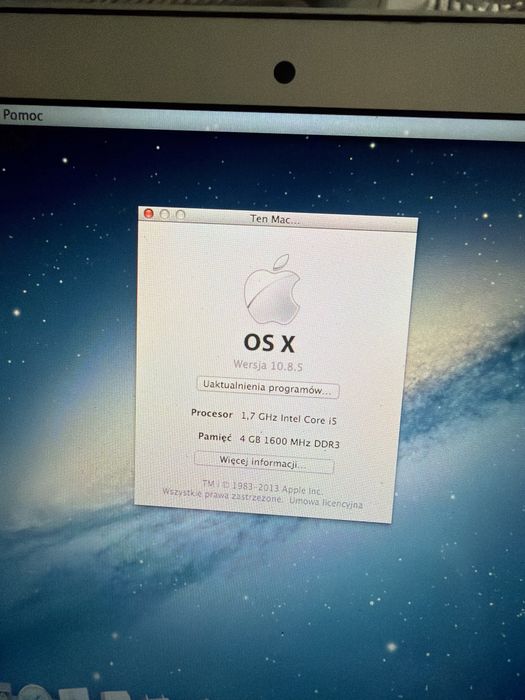Click the Pamięć label

pos(214,437)
